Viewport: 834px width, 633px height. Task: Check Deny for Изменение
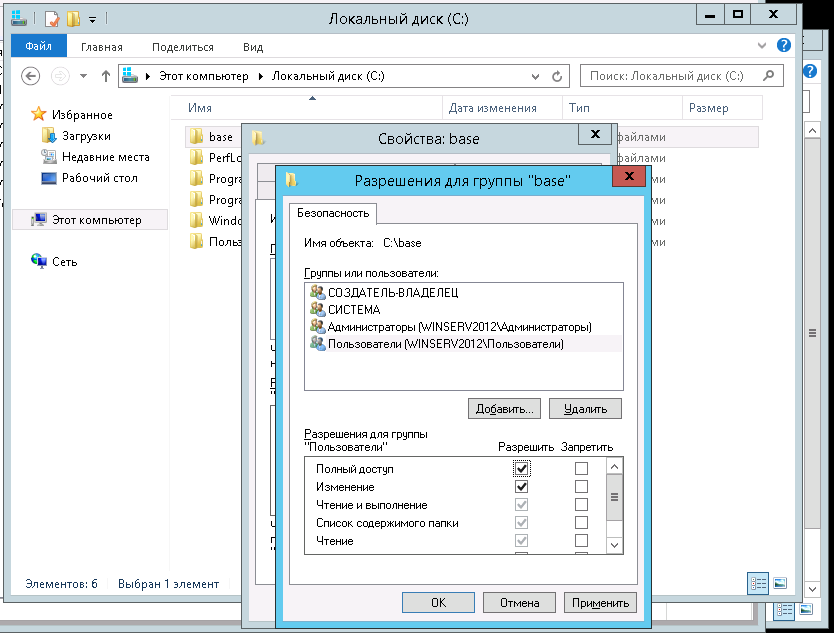pos(581,487)
